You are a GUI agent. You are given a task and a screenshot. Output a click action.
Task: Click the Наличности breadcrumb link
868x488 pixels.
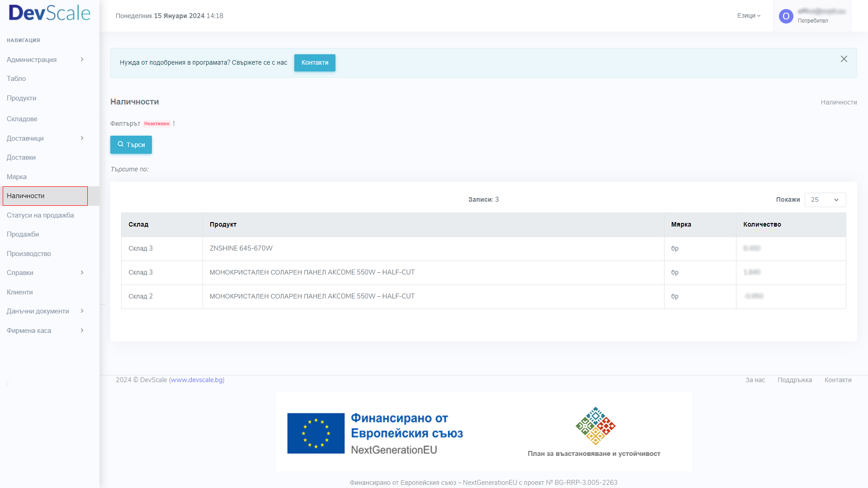tap(839, 102)
